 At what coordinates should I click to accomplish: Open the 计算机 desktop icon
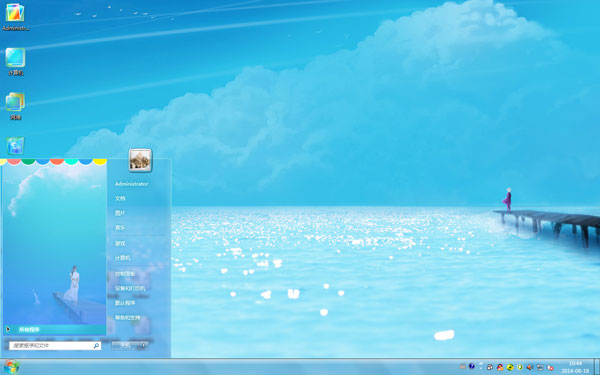[15, 61]
